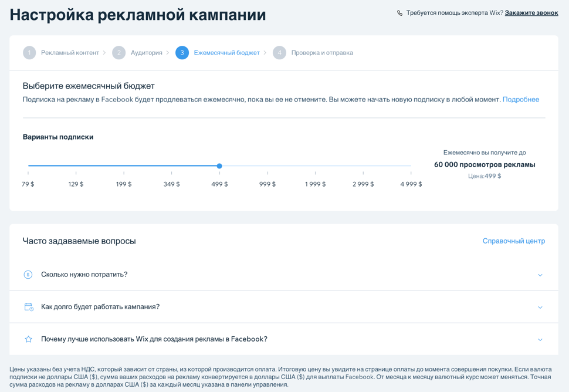Click "Выберите ежемесячный бюджет" heading
The image size is (569, 392).
pyautogui.click(x=89, y=86)
